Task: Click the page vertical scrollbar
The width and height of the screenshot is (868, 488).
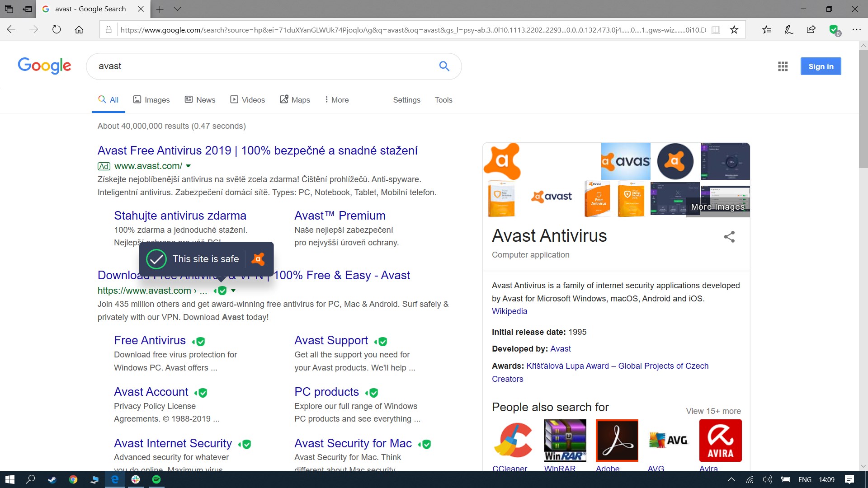Action: pyautogui.click(x=863, y=108)
